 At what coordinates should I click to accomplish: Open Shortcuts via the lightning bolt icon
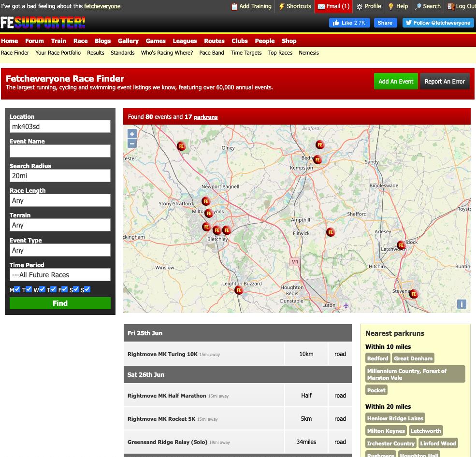click(x=282, y=6)
